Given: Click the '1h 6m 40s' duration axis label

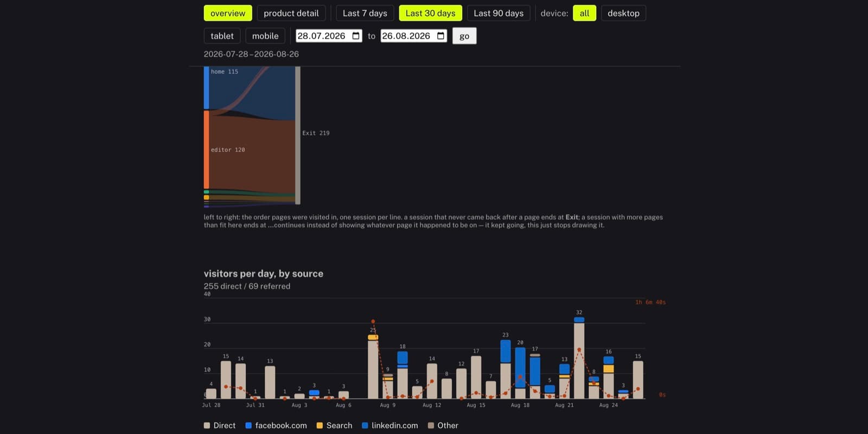Looking at the screenshot, I should pos(650,302).
